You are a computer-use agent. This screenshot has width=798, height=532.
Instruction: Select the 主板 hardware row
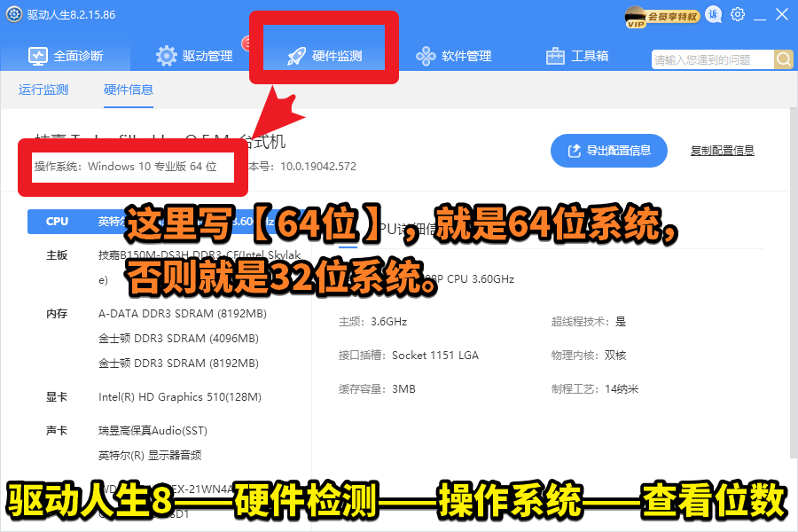pyautogui.click(x=57, y=255)
